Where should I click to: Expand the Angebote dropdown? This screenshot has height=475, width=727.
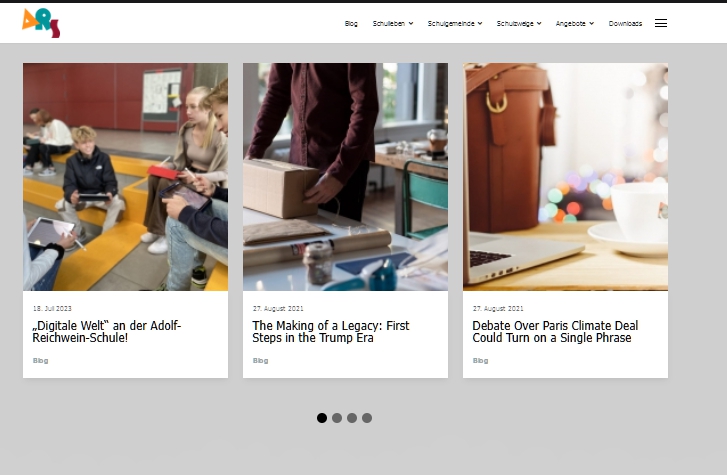tap(574, 23)
